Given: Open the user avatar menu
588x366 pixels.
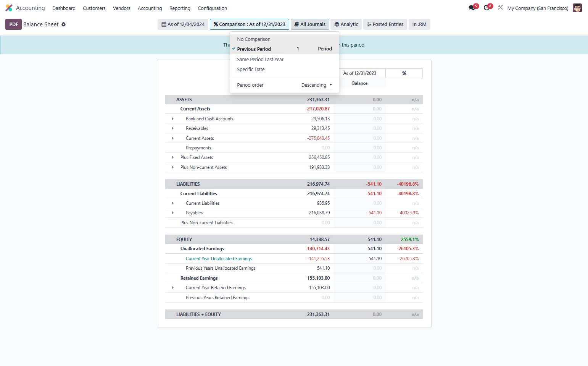Looking at the screenshot, I should click(x=577, y=8).
